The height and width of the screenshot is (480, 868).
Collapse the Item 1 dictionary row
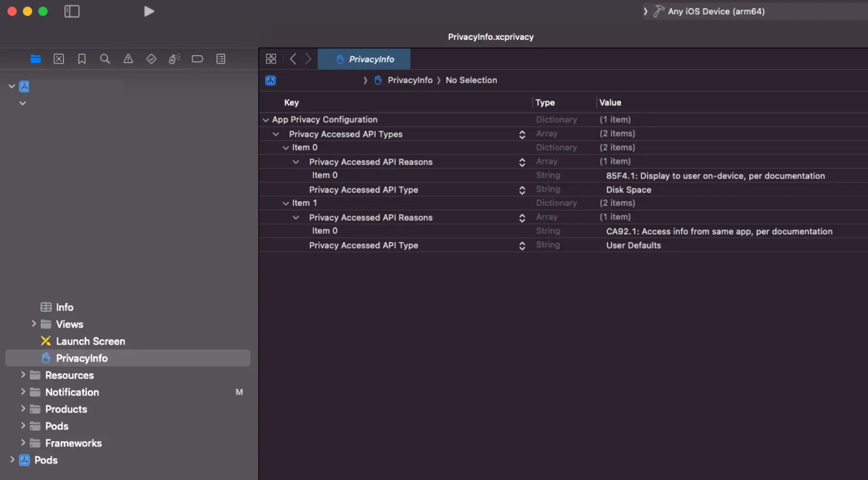286,203
